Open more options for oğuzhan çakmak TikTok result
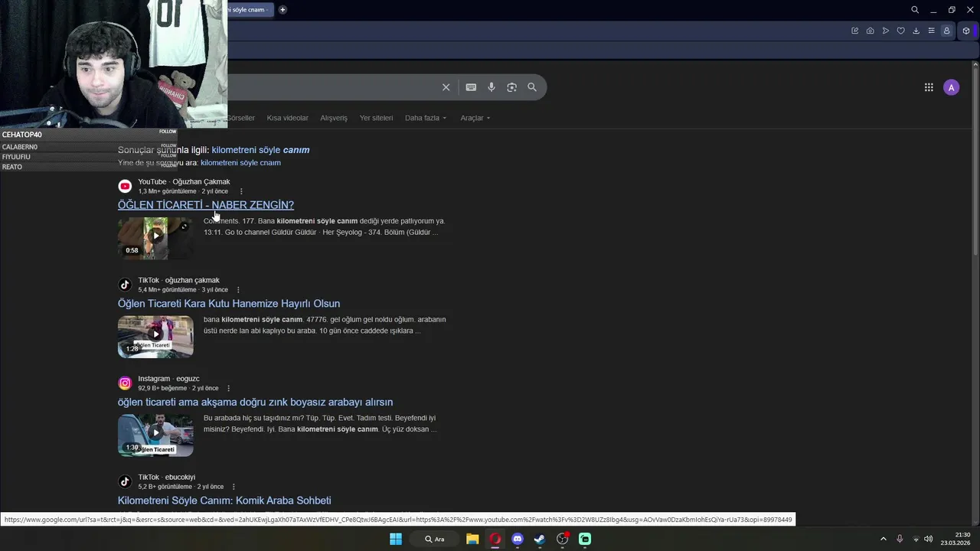The image size is (980, 551). point(238,290)
